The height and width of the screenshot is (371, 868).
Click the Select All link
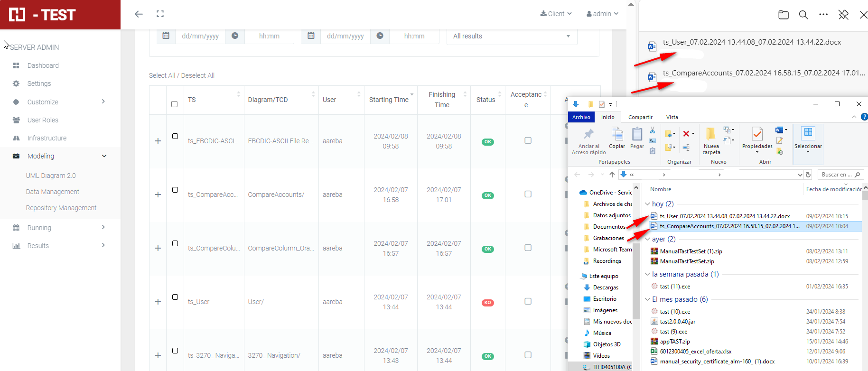(x=161, y=75)
